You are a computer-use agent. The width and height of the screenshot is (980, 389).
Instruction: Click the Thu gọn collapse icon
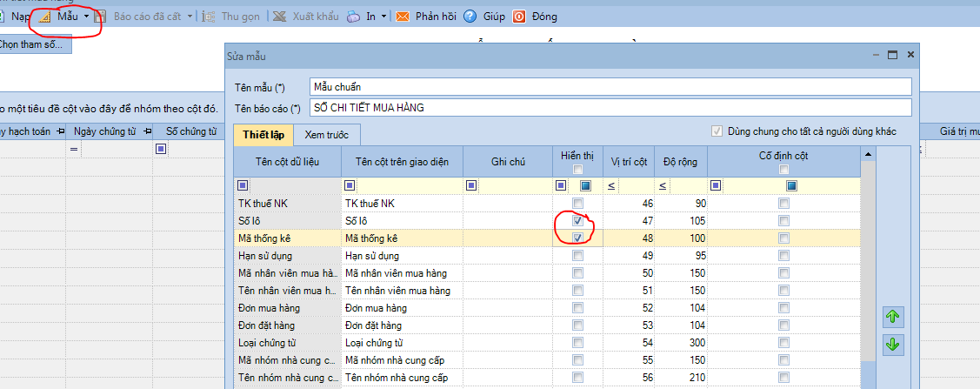[209, 17]
